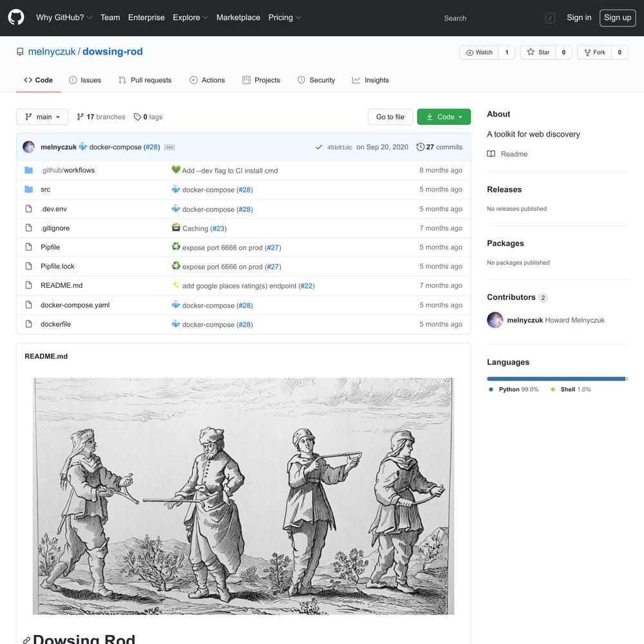Click the file icon next to dockerfile
The height and width of the screenshot is (644, 644).
[28, 324]
